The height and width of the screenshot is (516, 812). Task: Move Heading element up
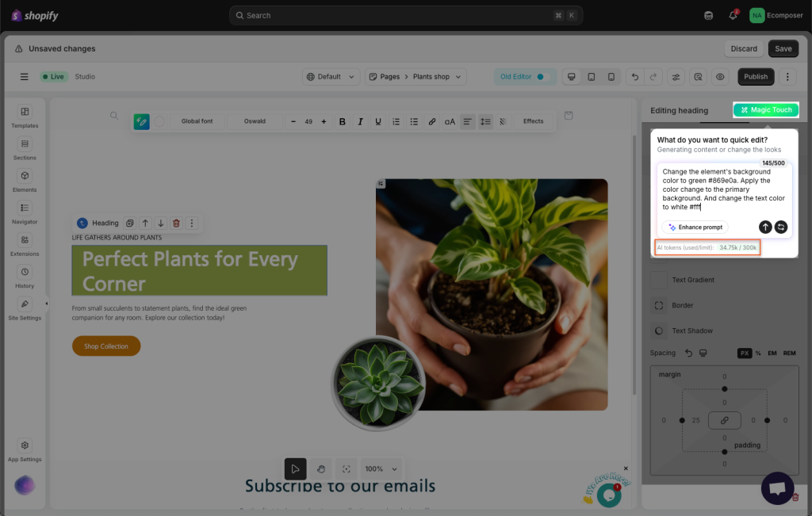pyautogui.click(x=146, y=223)
